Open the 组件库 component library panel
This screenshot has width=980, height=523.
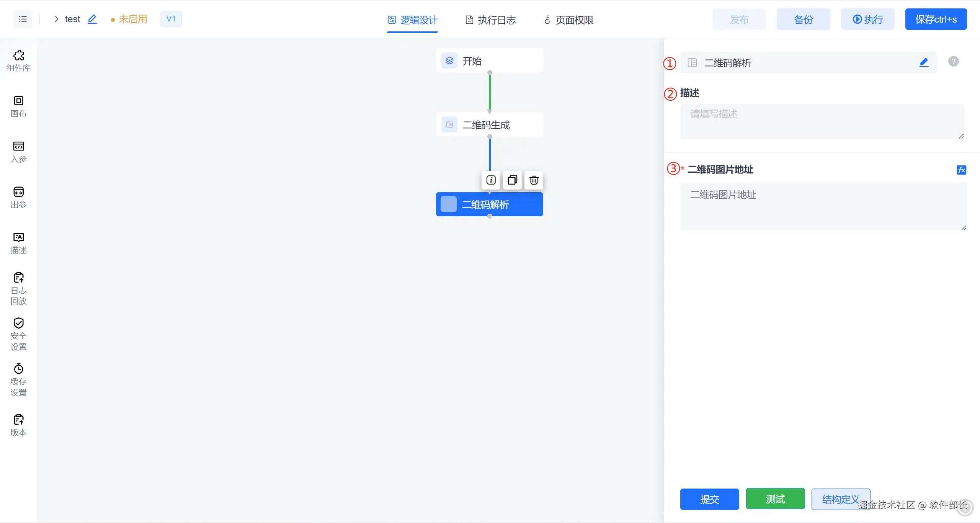pos(18,60)
